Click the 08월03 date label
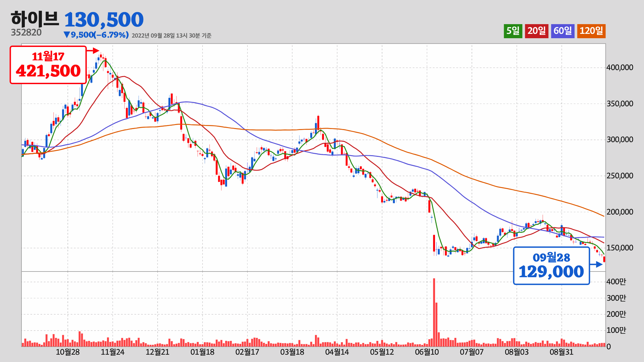The image size is (644, 362). [x=517, y=352]
